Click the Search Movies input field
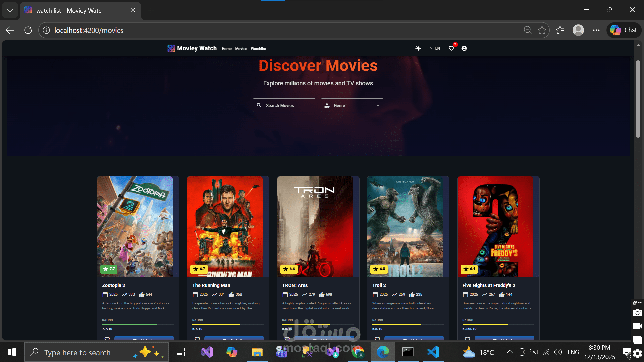Screen dimensions: 644x362 tap(284, 105)
